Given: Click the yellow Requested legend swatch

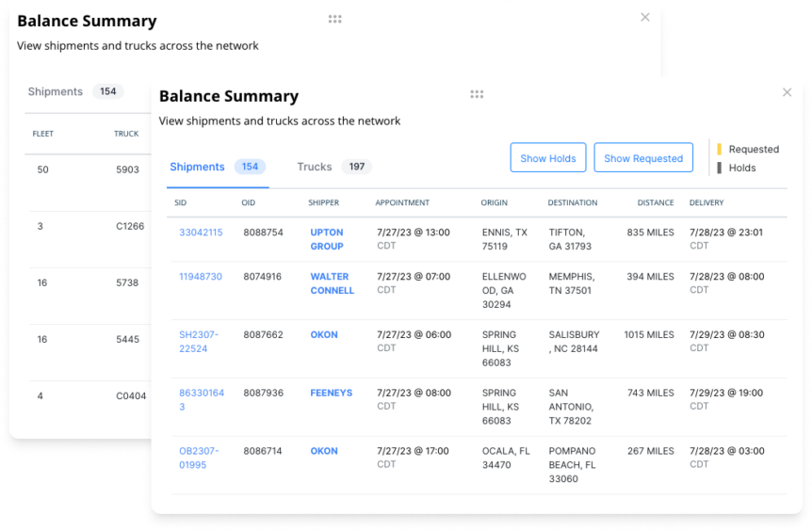Looking at the screenshot, I should pos(720,149).
